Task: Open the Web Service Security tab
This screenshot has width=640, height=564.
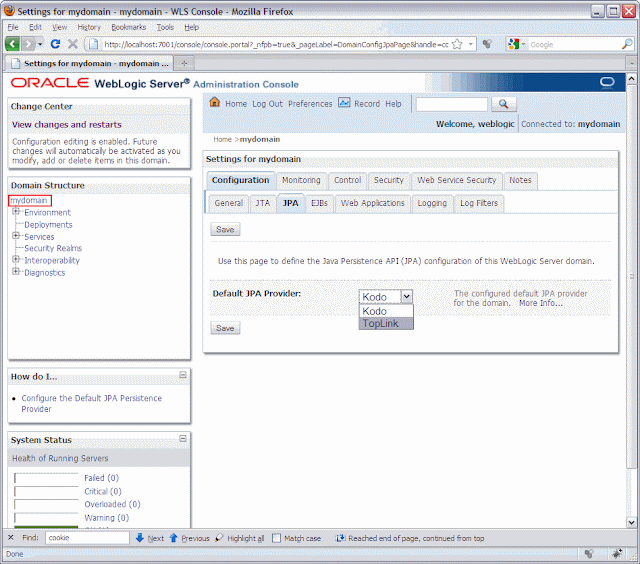Action: coord(456,180)
